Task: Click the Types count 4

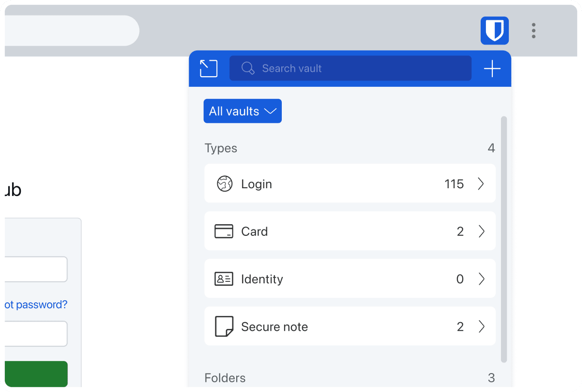Action: 491,148
